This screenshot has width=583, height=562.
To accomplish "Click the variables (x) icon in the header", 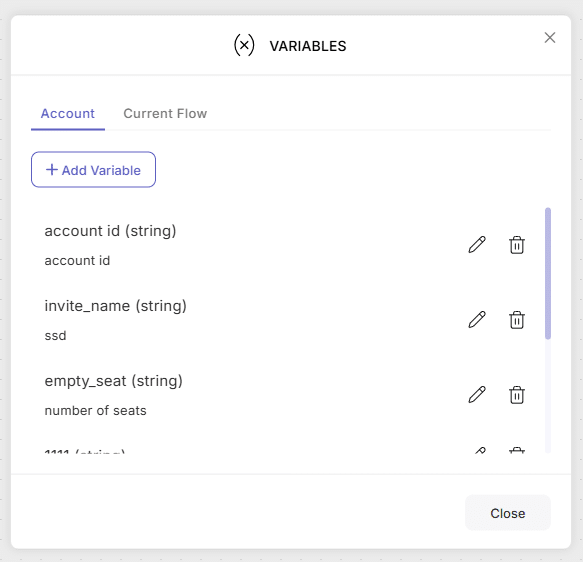I will pos(244,45).
